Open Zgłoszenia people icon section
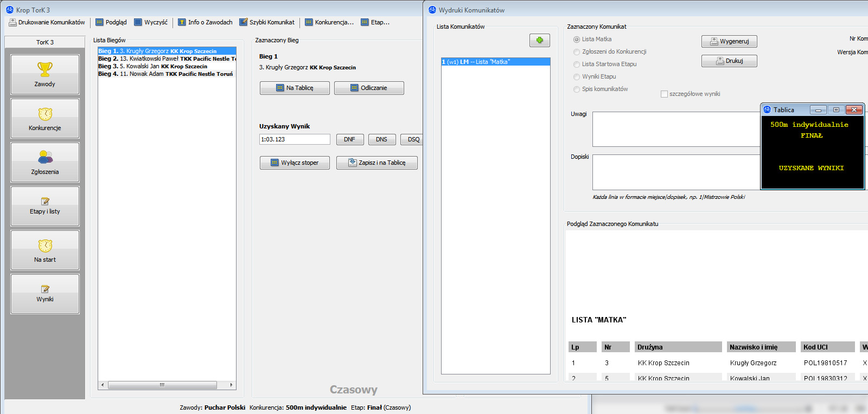This screenshot has width=868, height=414. tap(45, 162)
